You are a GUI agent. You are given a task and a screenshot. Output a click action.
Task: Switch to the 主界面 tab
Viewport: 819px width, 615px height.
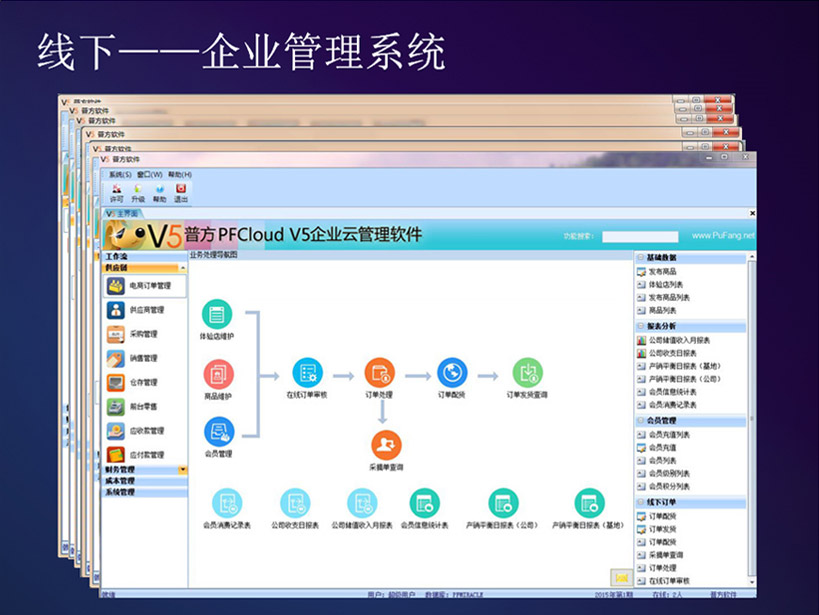pyautogui.click(x=126, y=213)
